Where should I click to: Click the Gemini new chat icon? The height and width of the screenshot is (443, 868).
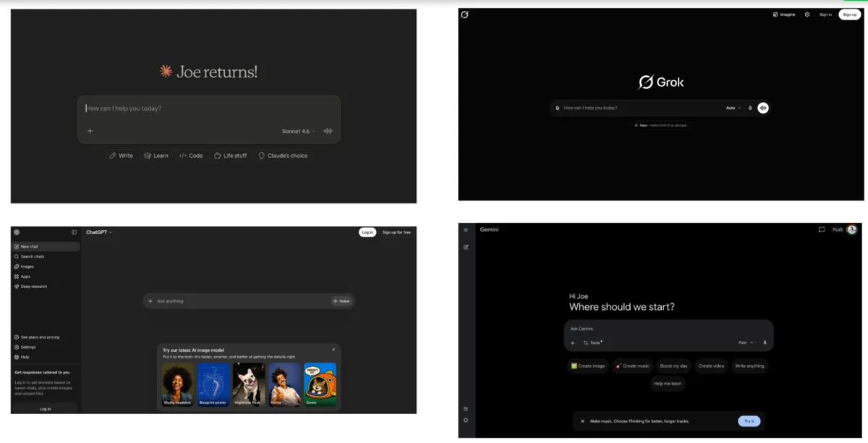click(x=466, y=247)
